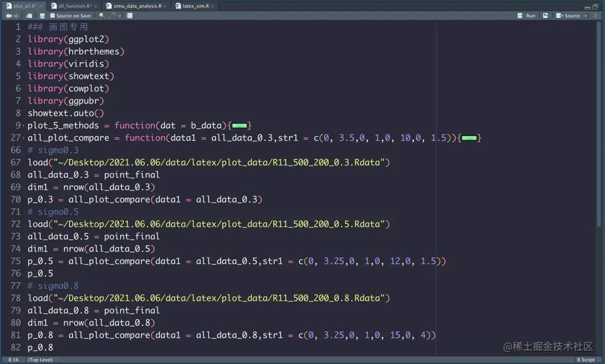Close the latex_sim.R tab
This screenshot has height=364, width=605.
point(213,6)
